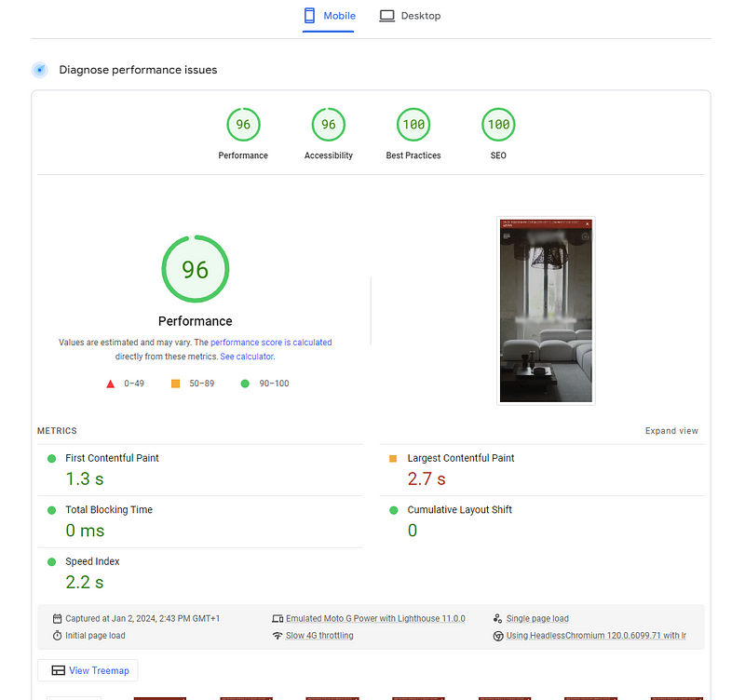745x700 pixels.
Task: Click the blue radar icon beside Diagnose performance issues
Action: 39,70
